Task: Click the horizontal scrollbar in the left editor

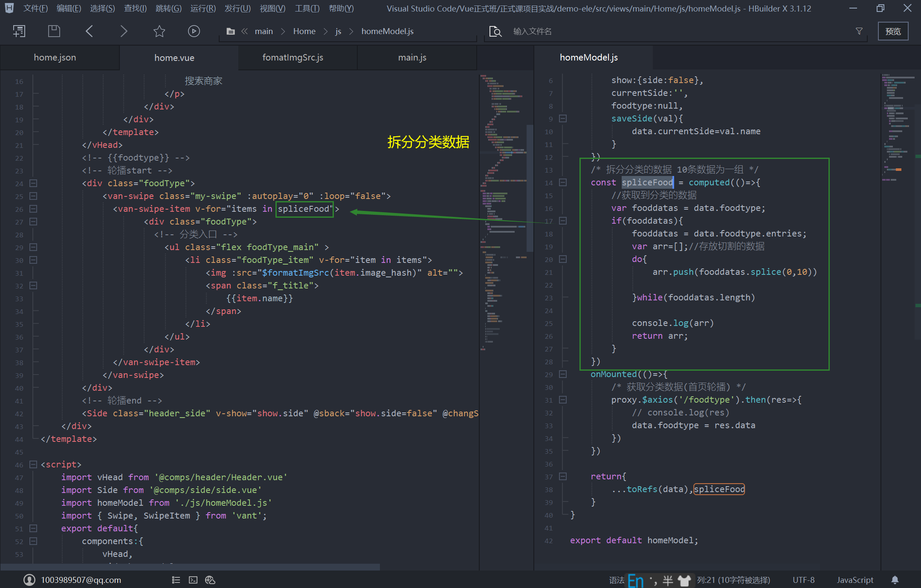Action: coord(190,567)
